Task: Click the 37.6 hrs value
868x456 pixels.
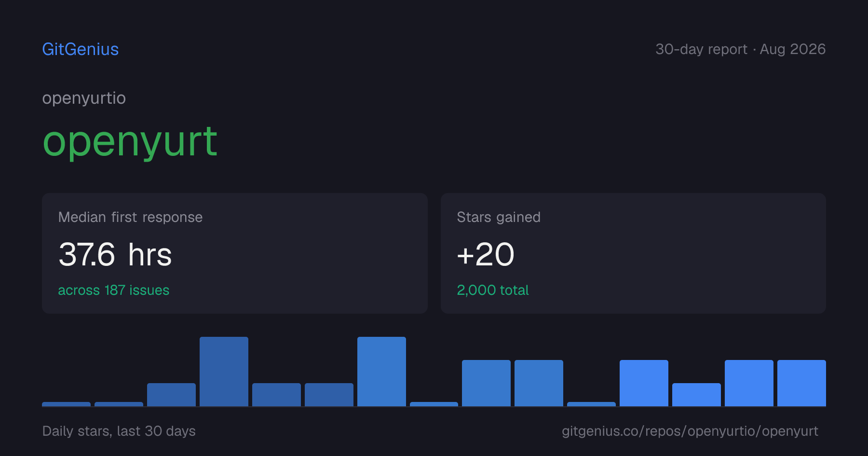Action: pos(115,254)
